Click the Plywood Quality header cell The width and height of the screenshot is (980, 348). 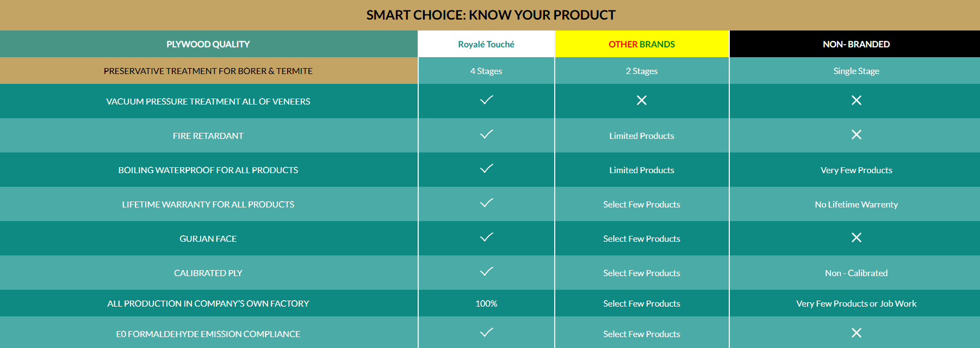tap(208, 44)
